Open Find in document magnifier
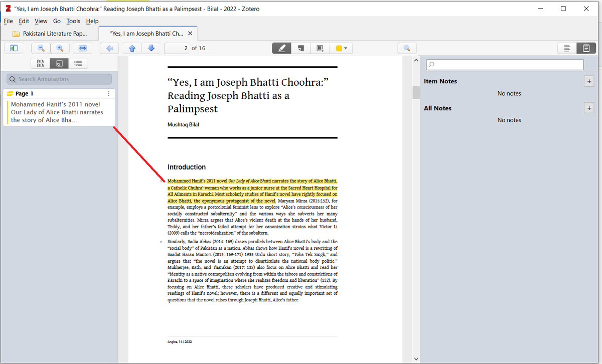This screenshot has height=364, width=602. tap(407, 48)
